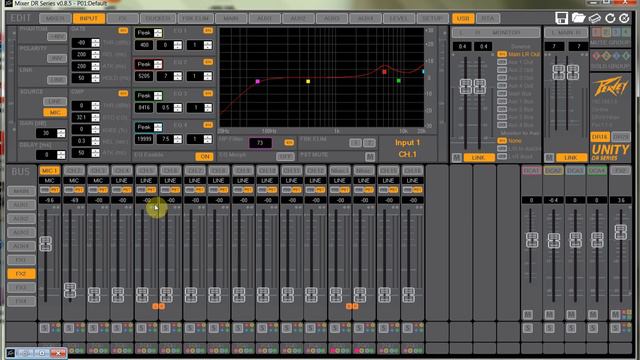640x360 pixels.
Task: Click the red EQ 2 graph node
Action: 384,72
